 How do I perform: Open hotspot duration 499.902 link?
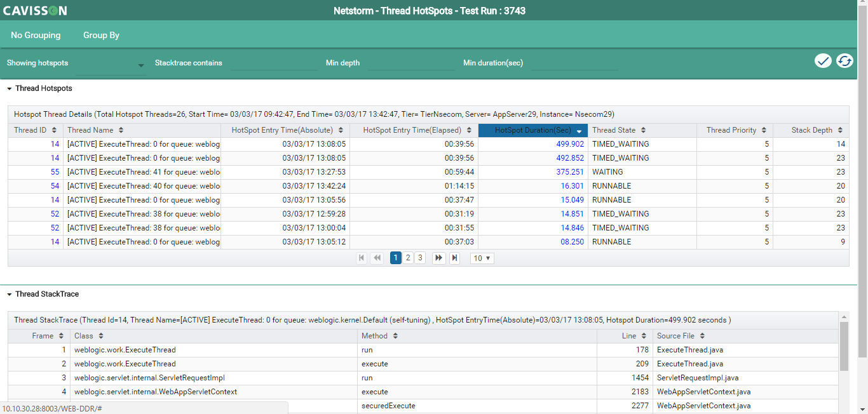pos(570,144)
